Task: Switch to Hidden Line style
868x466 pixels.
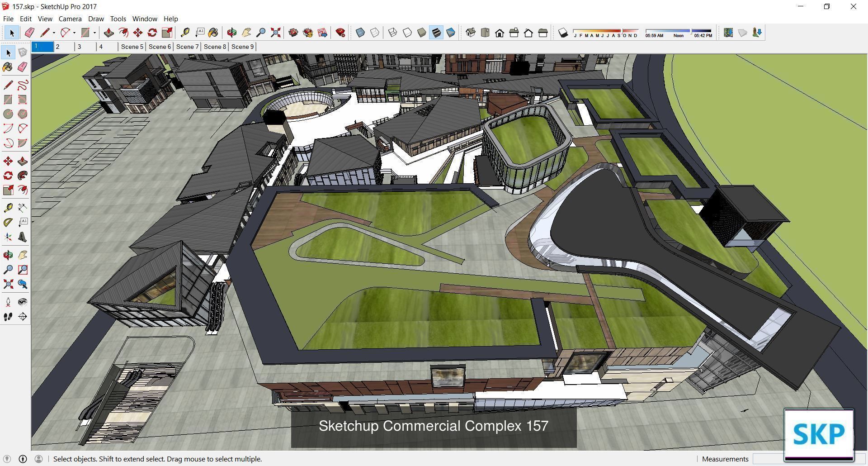Action: pos(407,33)
